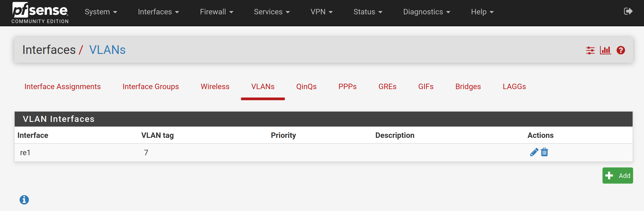Open the Bridges tab
Screen dimensions: 644x211
coord(468,87)
